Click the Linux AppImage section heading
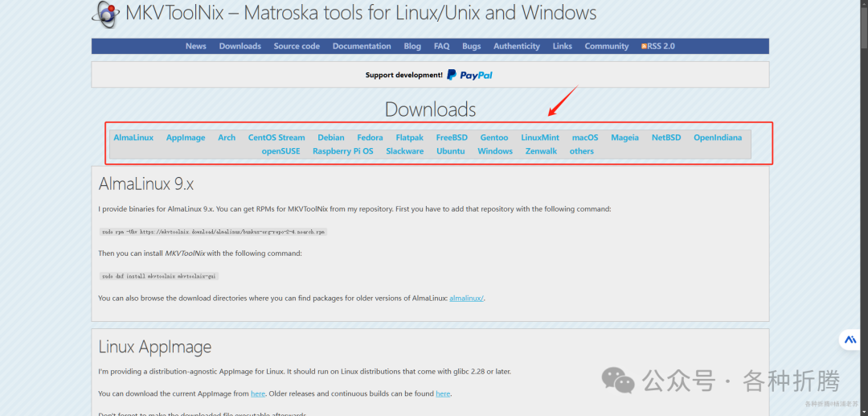The image size is (868, 416). (x=155, y=347)
